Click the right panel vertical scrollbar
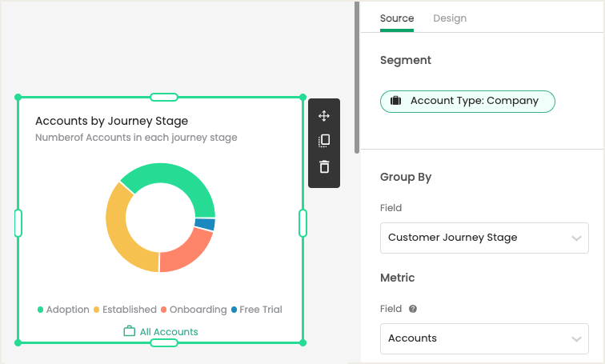The image size is (605, 364). coord(357,77)
